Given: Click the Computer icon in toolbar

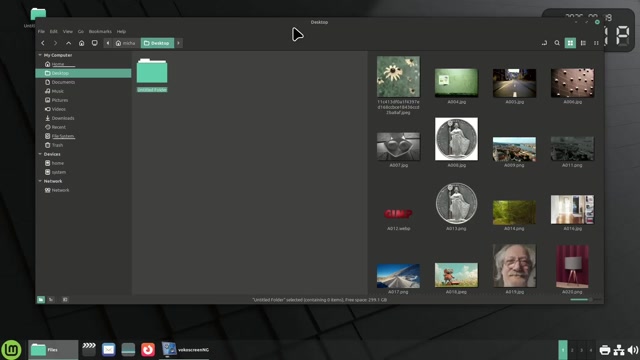Looking at the screenshot, I should [95, 43].
